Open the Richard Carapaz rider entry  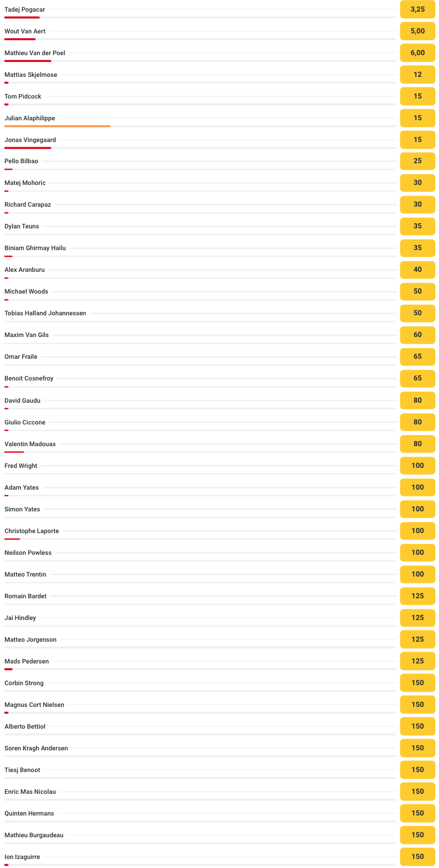click(28, 205)
